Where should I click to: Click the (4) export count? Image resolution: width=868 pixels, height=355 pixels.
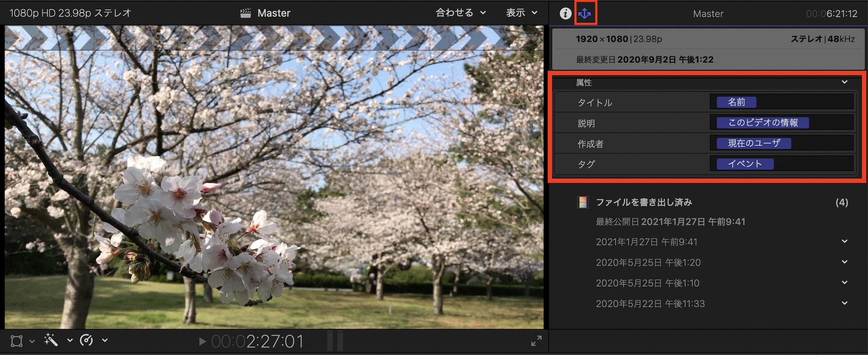tap(842, 202)
